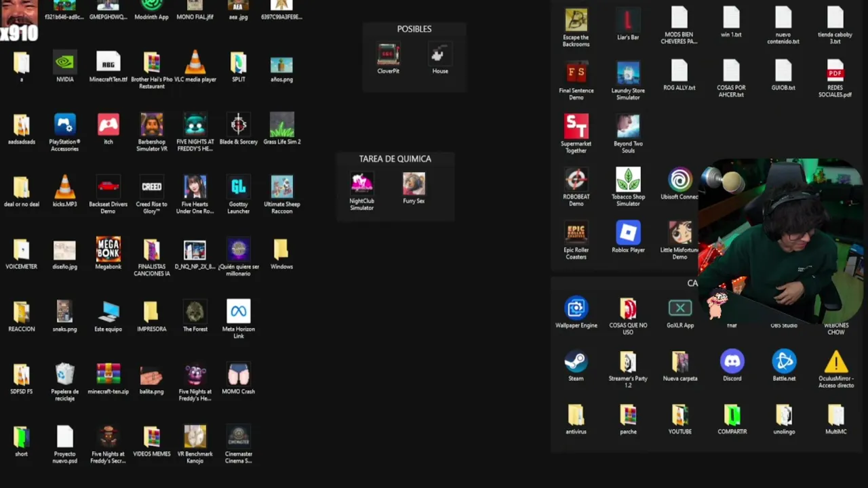Select the TAREA DE QUIMICA group title
The width and height of the screenshot is (868, 488).
pos(395,158)
